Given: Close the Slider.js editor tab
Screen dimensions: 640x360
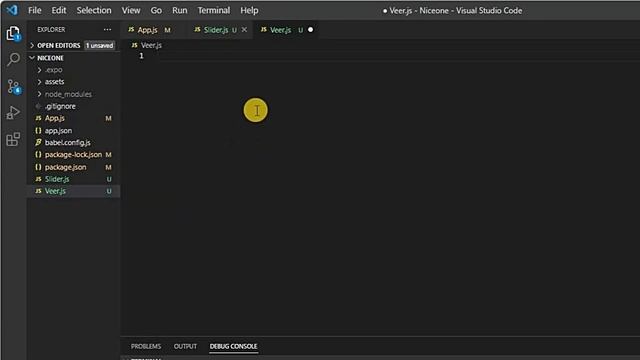Looking at the screenshot, I should click(244, 29).
